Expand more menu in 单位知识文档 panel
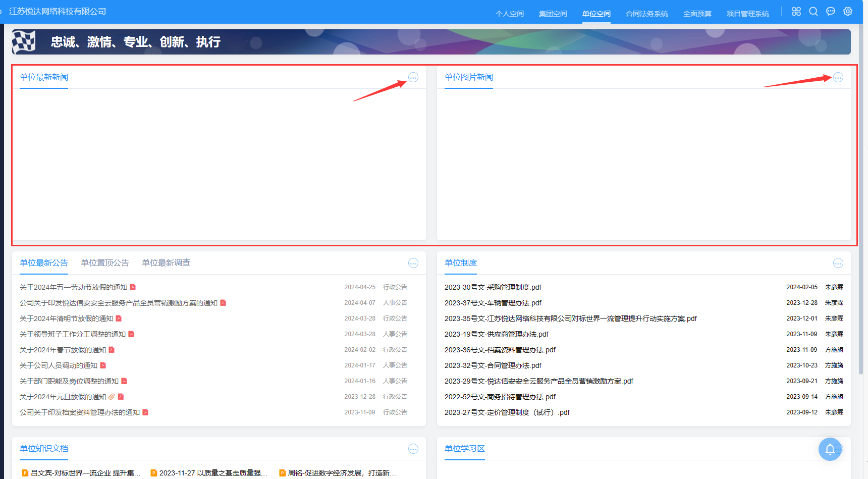Image resolution: width=868 pixels, height=479 pixels. point(413,449)
